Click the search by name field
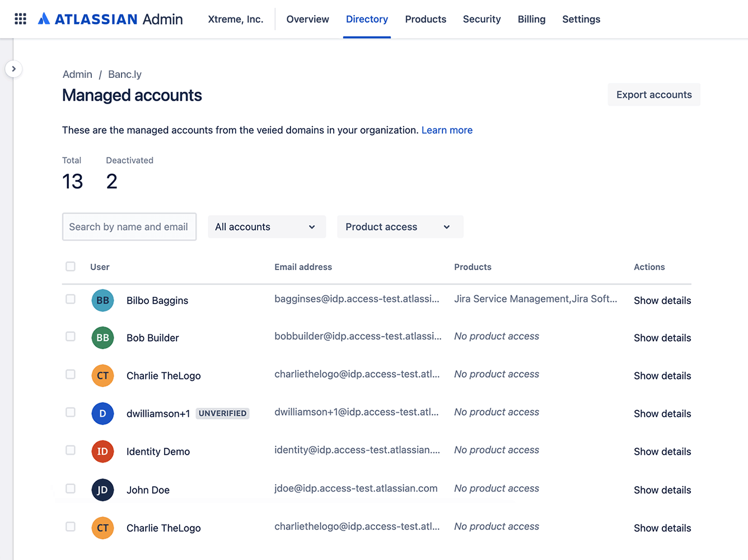 pyautogui.click(x=129, y=227)
